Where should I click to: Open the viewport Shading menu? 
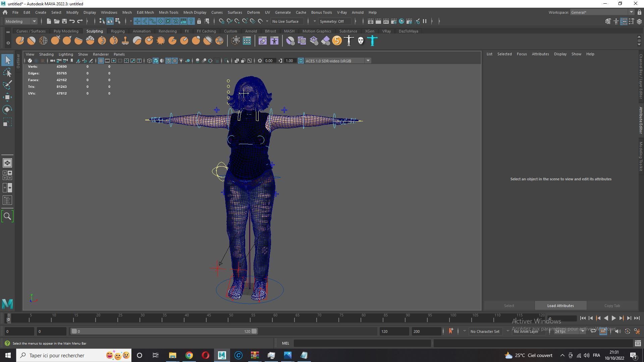(x=46, y=54)
